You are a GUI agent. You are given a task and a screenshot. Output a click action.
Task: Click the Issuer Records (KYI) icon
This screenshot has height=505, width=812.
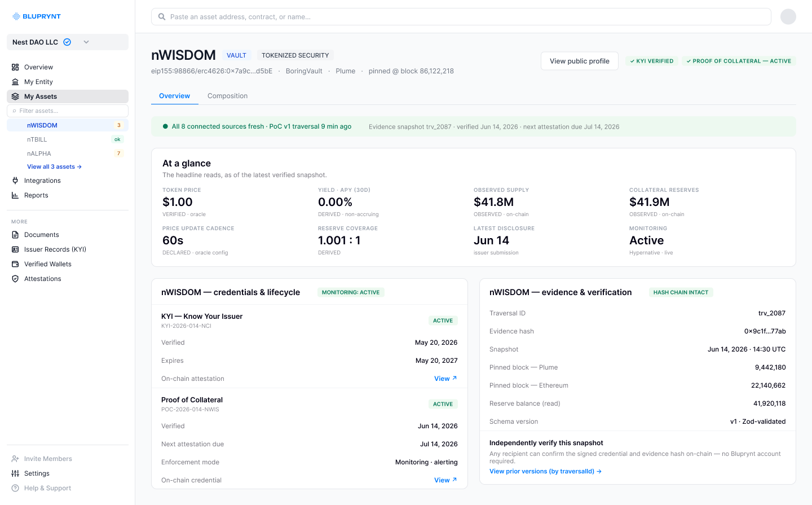coord(15,249)
